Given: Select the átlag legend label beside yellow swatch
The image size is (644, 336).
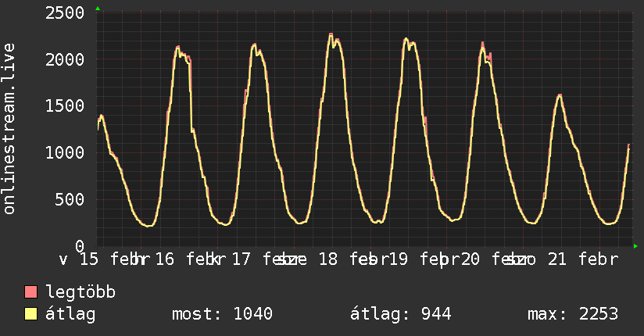Looking at the screenshot, I should pyautogui.click(x=70, y=314).
